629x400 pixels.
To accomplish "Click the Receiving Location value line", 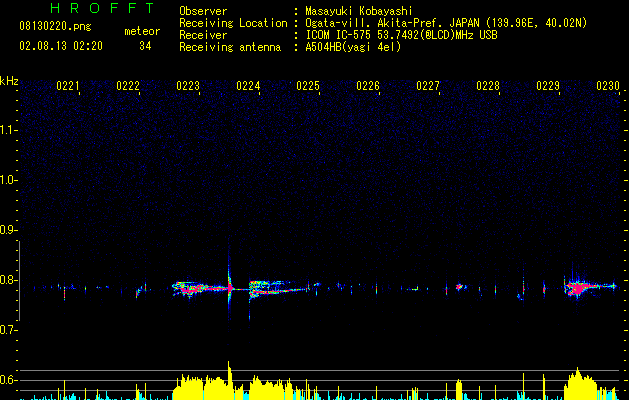I will click(446, 23).
